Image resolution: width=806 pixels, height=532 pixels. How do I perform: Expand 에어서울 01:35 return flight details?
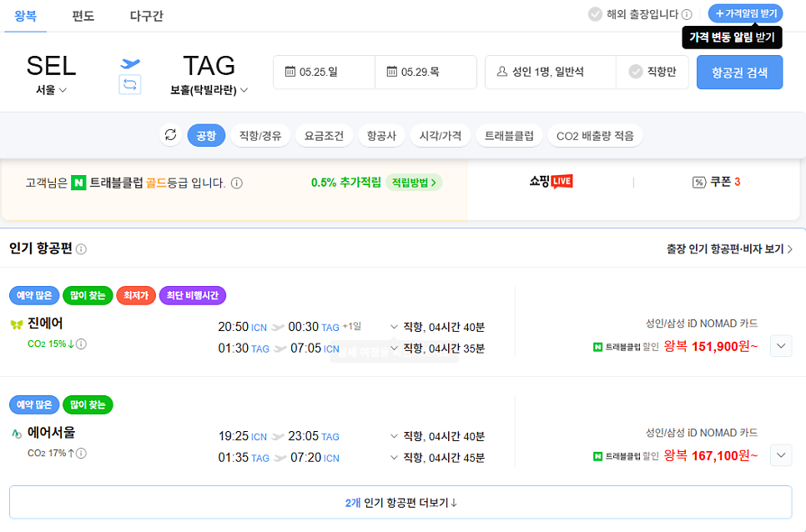pyautogui.click(x=394, y=458)
